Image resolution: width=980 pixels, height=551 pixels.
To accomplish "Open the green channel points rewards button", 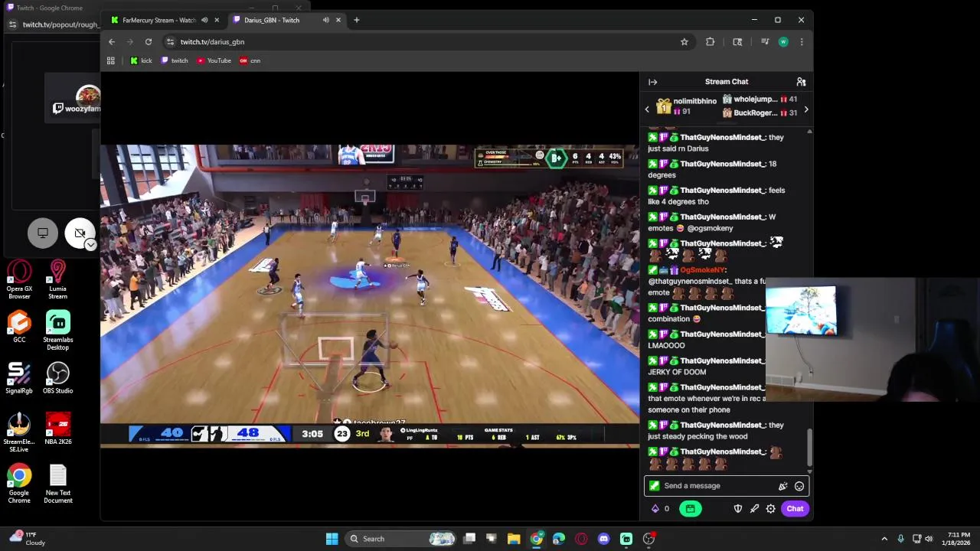I will click(690, 509).
